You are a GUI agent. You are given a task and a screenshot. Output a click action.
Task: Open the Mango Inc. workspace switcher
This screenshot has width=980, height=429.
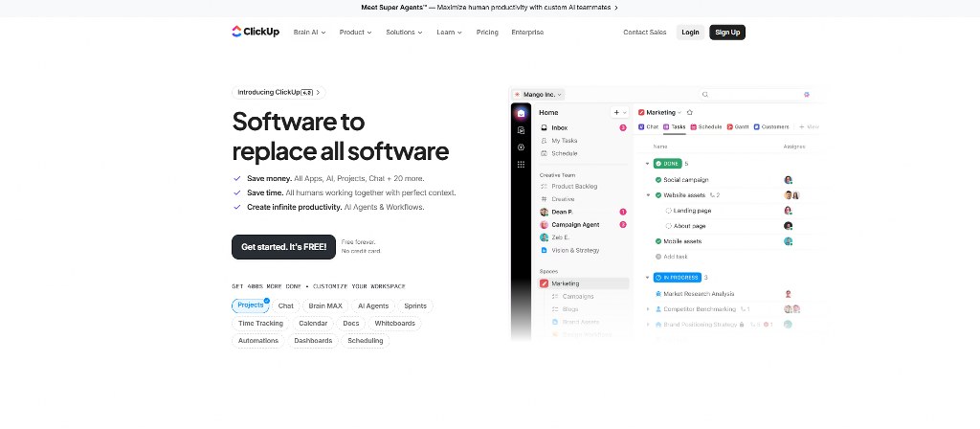click(x=538, y=95)
